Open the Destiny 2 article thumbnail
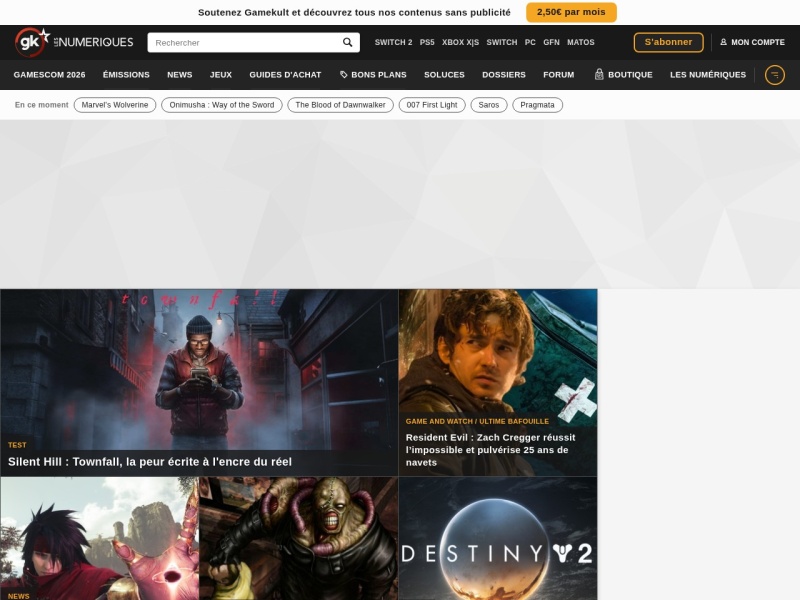Viewport: 800px width, 600px height. (x=497, y=539)
